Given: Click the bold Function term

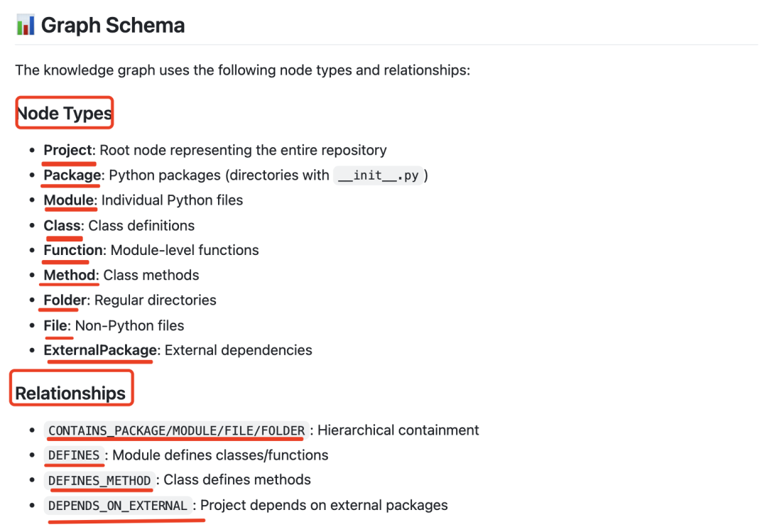Looking at the screenshot, I should tap(73, 250).
